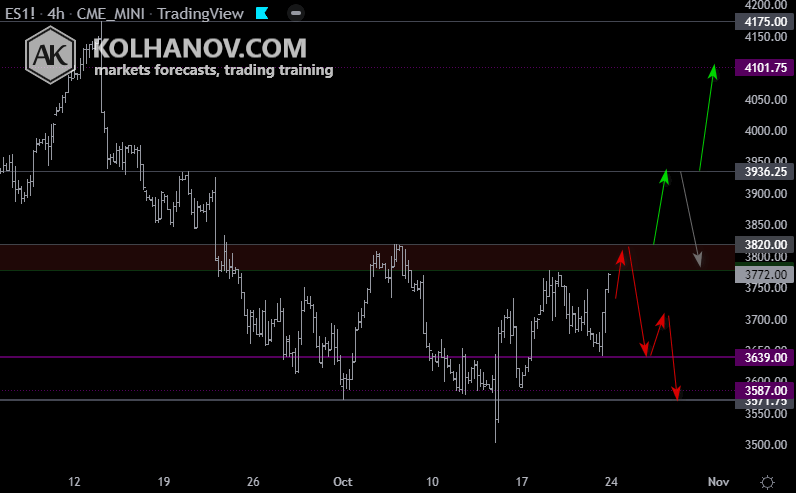The width and height of the screenshot is (796, 493).
Task: Click date 24 on the time axis
Action: [x=611, y=482]
